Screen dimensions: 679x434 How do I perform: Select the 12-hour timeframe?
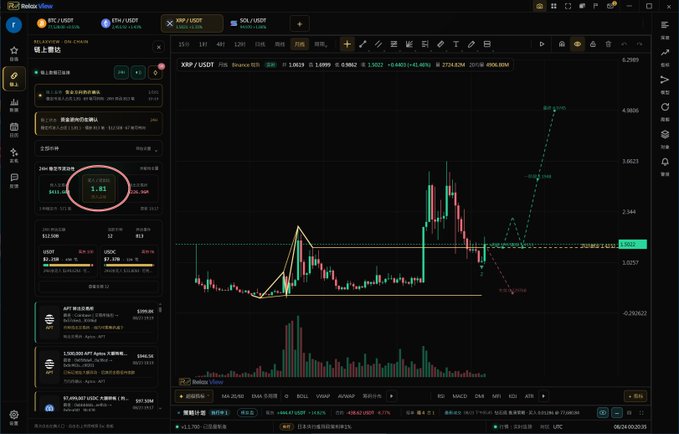[x=239, y=44]
